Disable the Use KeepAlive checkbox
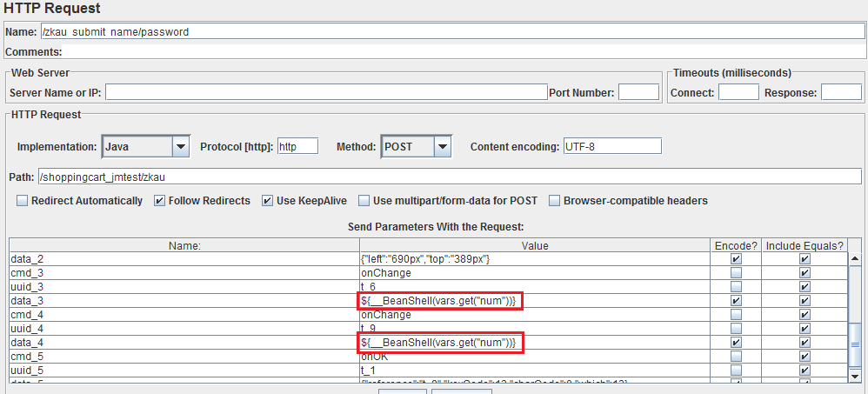This screenshot has width=868, height=394. [268, 201]
